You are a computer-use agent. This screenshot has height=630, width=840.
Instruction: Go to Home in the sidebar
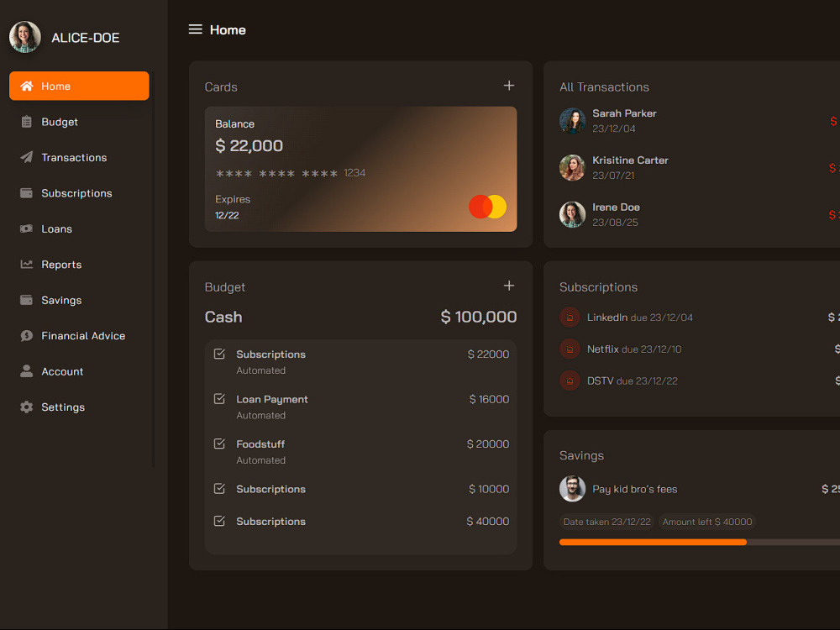click(79, 86)
